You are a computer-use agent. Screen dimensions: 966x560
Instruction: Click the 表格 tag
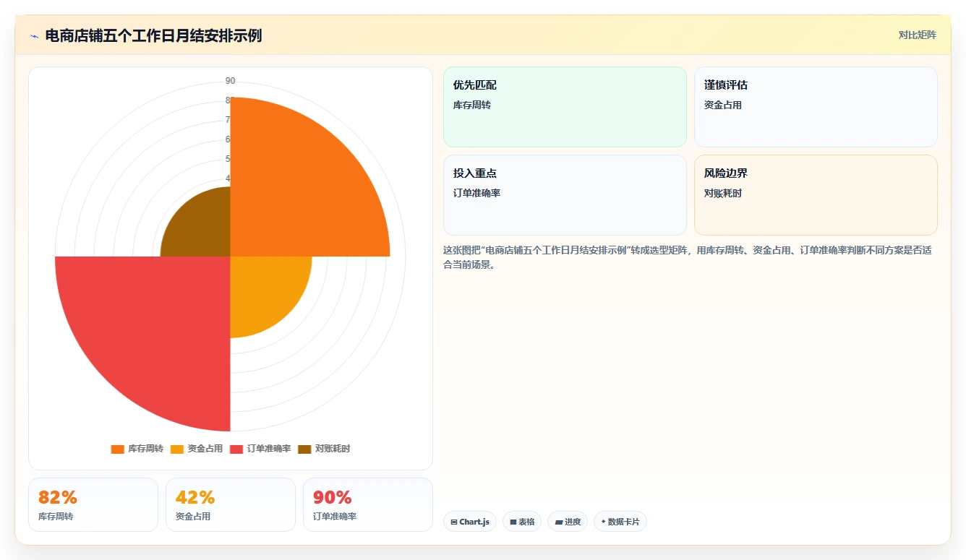click(522, 522)
